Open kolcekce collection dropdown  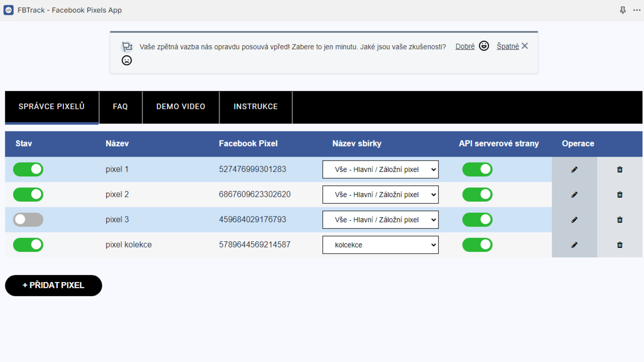click(380, 245)
